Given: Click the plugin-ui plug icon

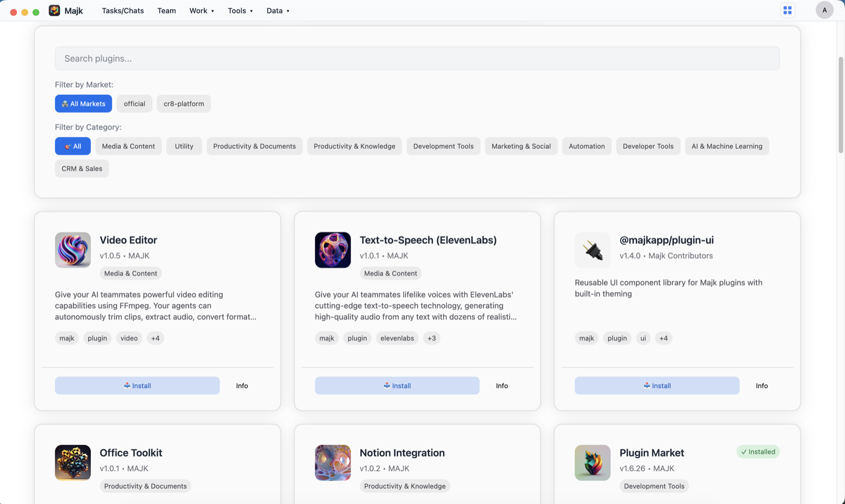Looking at the screenshot, I should click(593, 250).
